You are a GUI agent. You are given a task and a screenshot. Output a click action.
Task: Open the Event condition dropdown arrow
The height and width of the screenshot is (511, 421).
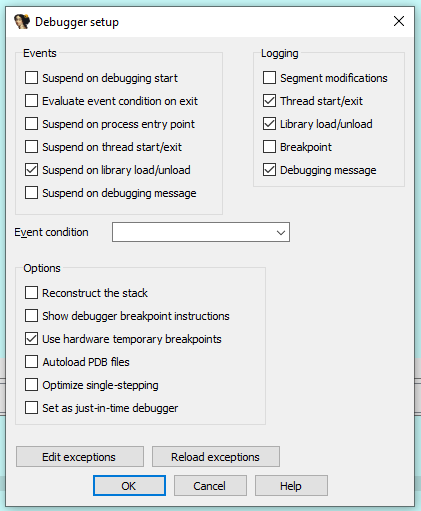281,232
